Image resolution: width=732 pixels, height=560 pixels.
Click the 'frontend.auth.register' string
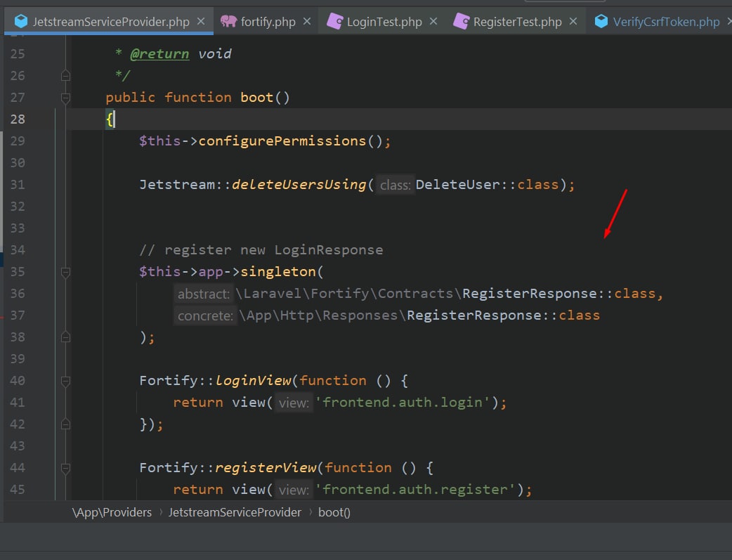[415, 490]
